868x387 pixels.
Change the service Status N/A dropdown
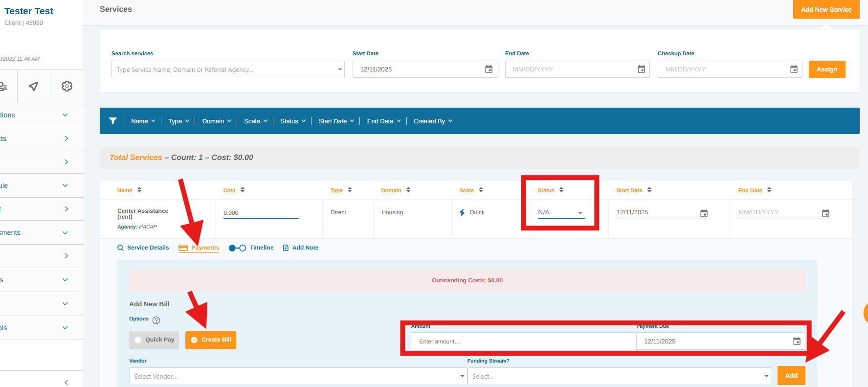coord(561,212)
